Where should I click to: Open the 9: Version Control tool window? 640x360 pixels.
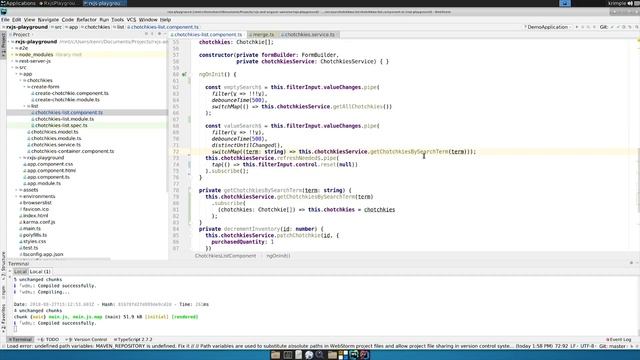pyautogui.click(x=87, y=340)
